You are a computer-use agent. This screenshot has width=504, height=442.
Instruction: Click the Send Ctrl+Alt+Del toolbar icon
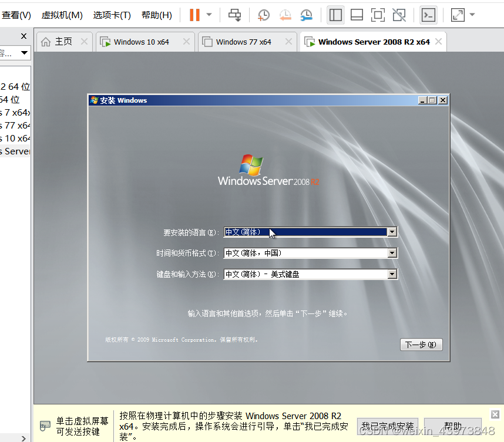(234, 15)
